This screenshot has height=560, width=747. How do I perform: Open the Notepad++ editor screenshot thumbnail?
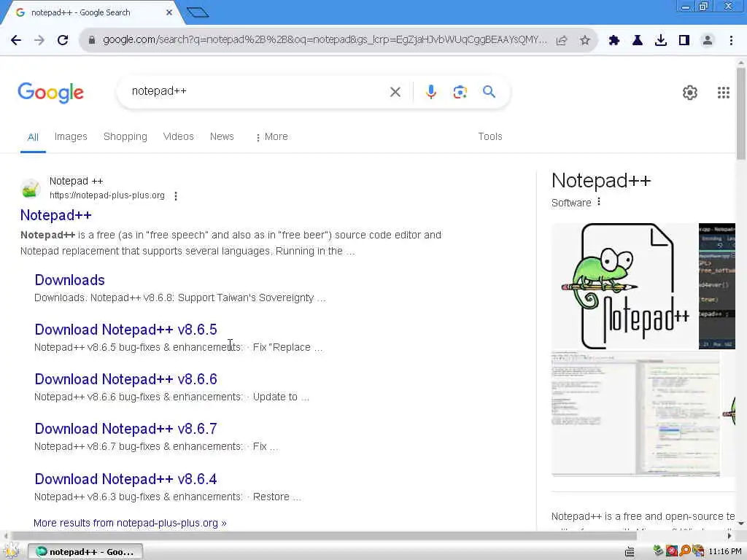635,413
